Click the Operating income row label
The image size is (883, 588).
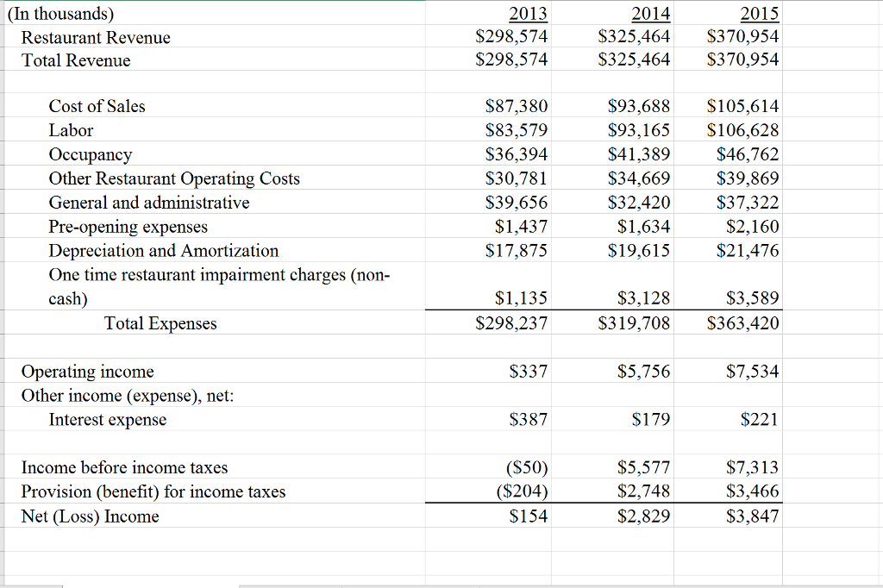pos(87,371)
